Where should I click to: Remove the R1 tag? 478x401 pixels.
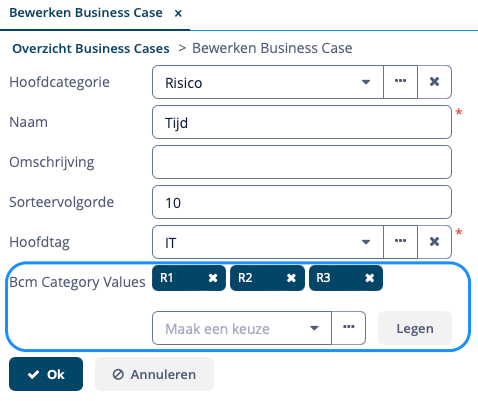point(213,278)
